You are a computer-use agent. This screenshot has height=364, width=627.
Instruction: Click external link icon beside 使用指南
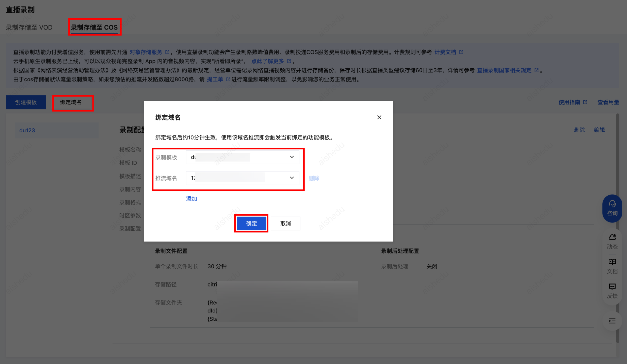point(585,102)
